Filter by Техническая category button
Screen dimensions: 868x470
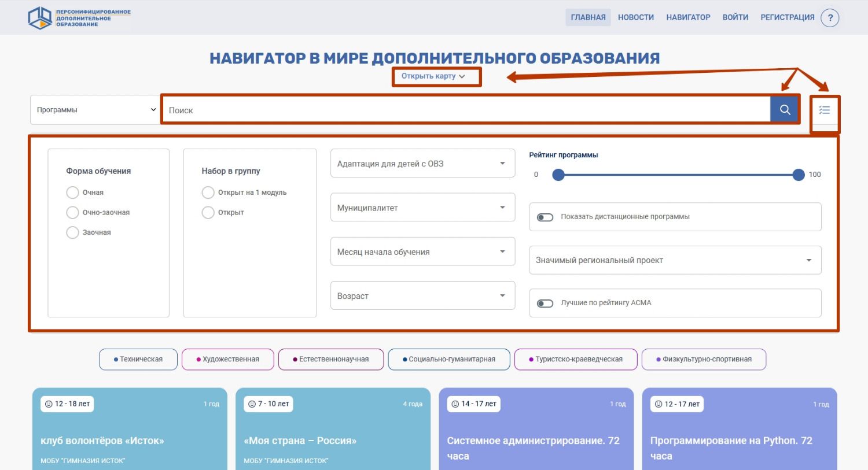click(x=138, y=359)
